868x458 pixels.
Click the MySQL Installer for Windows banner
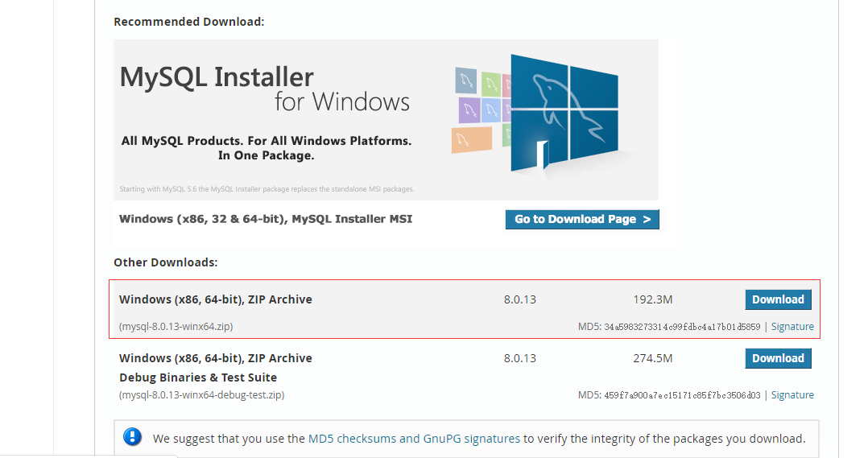pos(386,119)
